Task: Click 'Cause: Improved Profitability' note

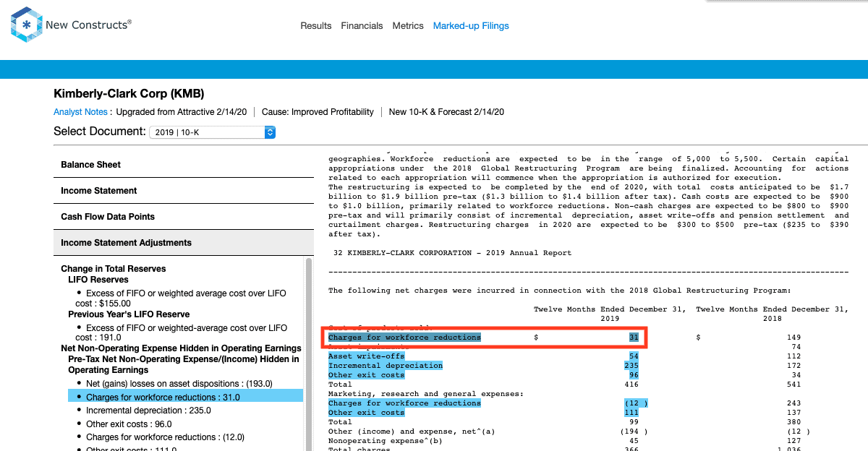Action: coord(318,112)
